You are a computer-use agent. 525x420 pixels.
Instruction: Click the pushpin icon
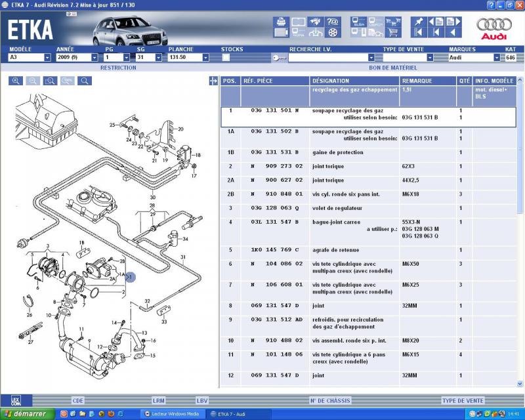pos(419,22)
